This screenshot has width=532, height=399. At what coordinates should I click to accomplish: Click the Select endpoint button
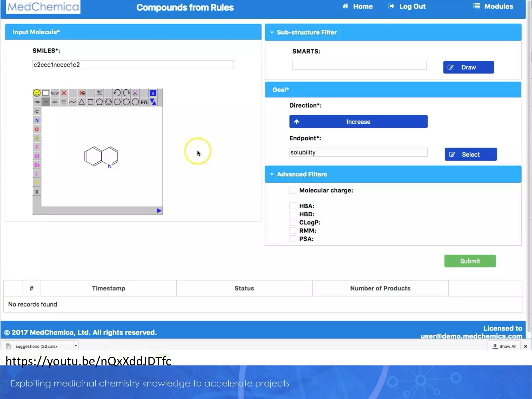[x=471, y=154]
